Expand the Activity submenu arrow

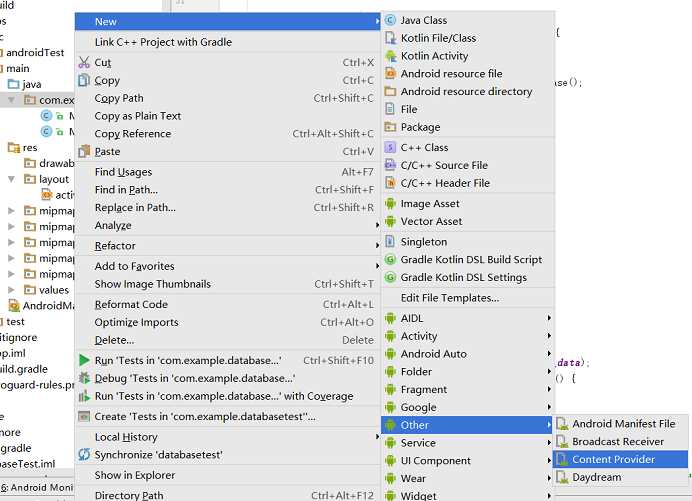549,336
